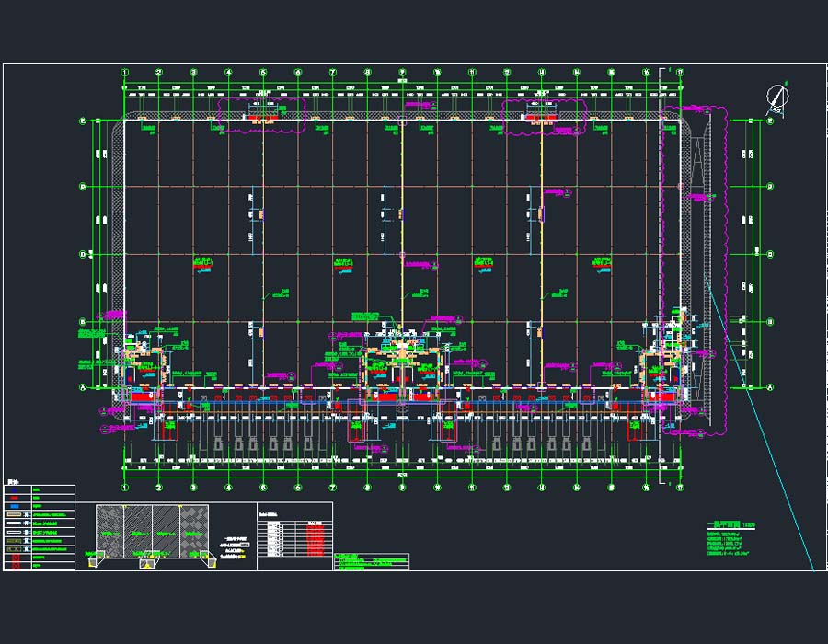The height and width of the screenshot is (644, 828).
Task: Pick grid bubble 9 in the top row
Action: [402, 73]
